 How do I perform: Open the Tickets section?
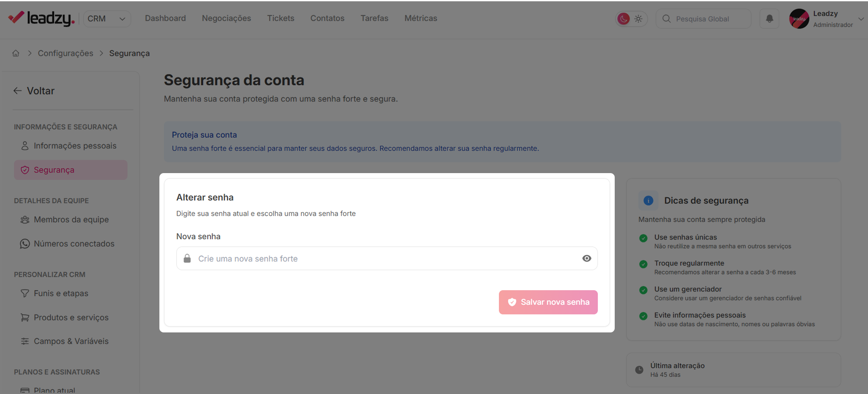(x=281, y=18)
